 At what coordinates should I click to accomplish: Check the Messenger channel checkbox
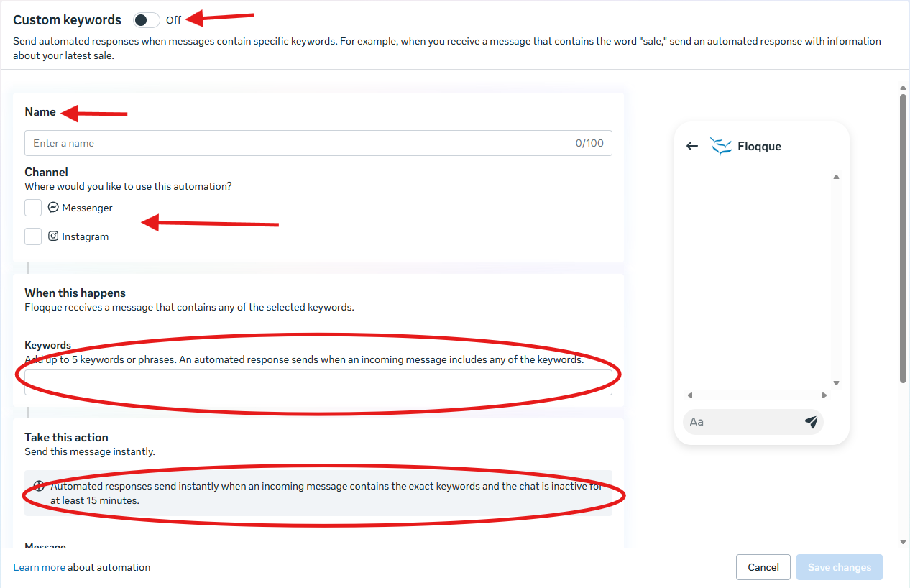33,208
